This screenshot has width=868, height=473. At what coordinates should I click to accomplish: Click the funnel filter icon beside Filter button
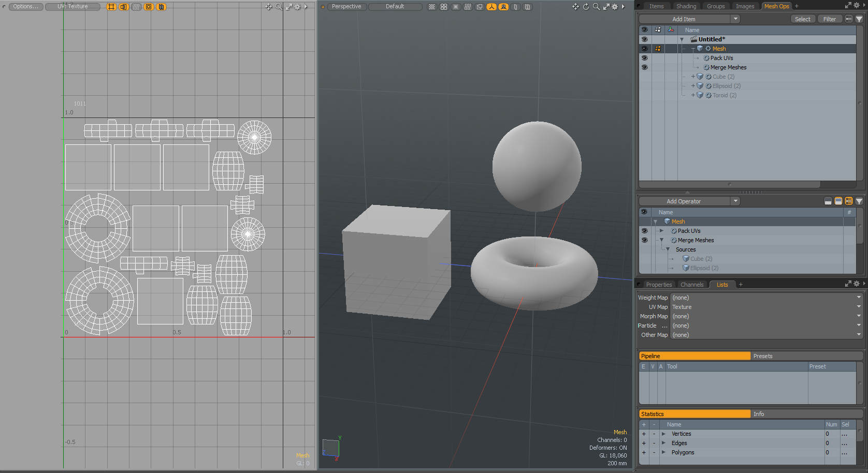point(859,19)
